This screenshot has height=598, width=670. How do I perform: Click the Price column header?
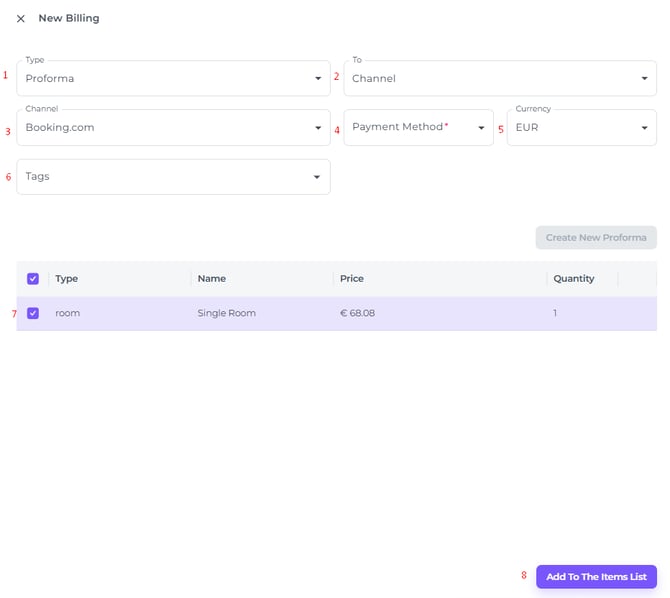tap(352, 279)
